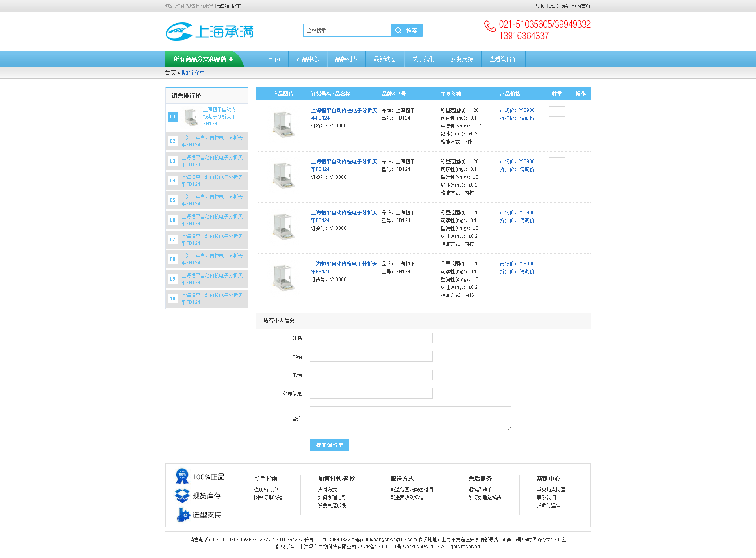Screen dimensions: 756x558
Task: Click the quantity box of first product
Action: pyautogui.click(x=557, y=112)
